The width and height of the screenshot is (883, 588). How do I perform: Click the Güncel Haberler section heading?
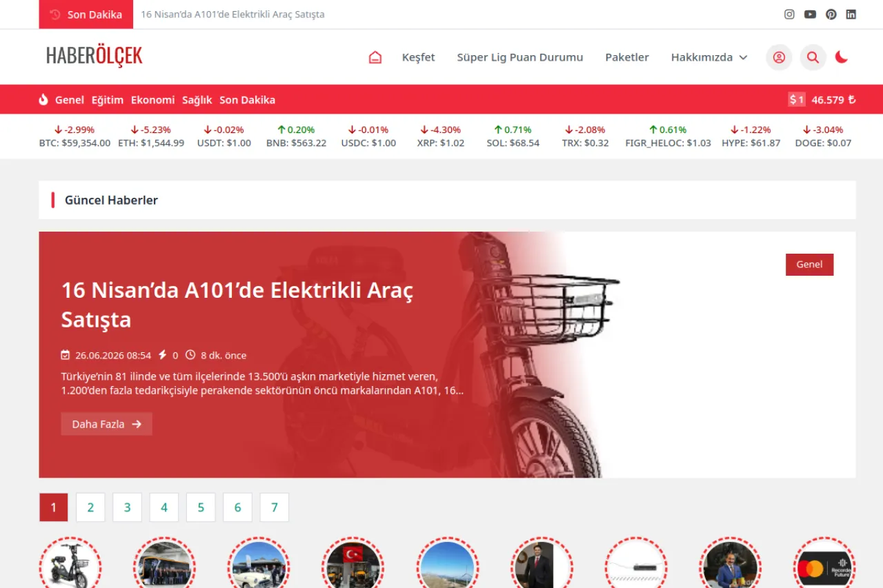tap(111, 201)
